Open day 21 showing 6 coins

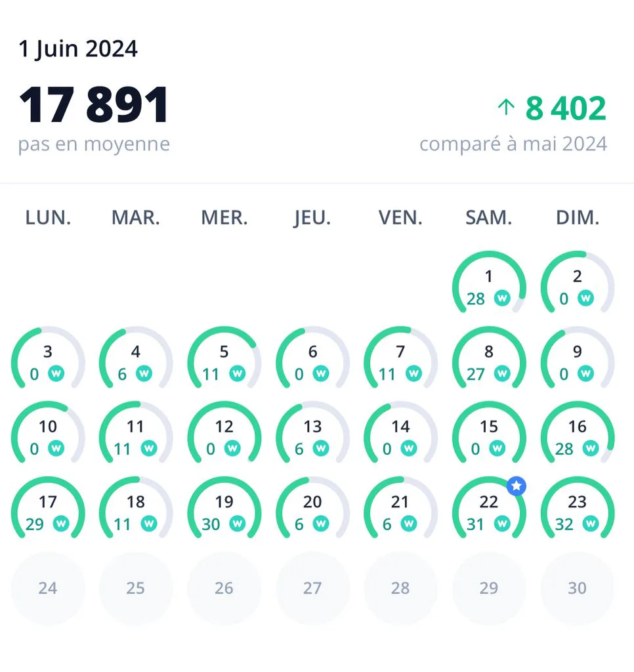pos(401,507)
